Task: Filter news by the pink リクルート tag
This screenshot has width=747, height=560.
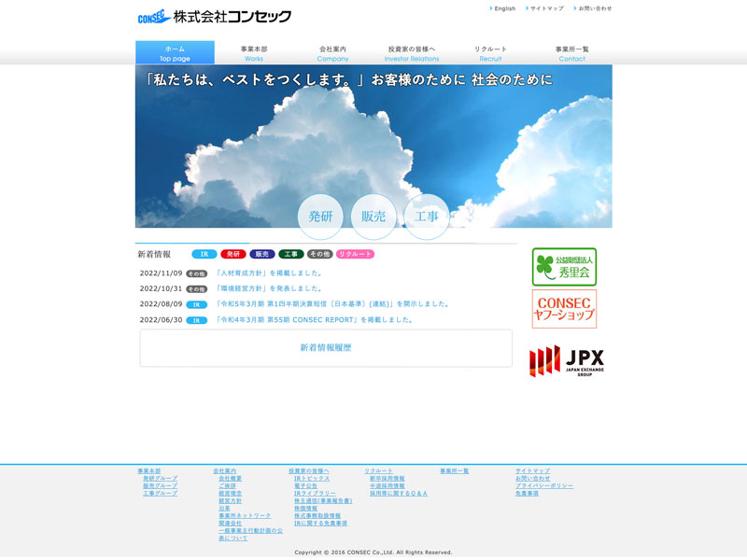Action: pyautogui.click(x=355, y=254)
